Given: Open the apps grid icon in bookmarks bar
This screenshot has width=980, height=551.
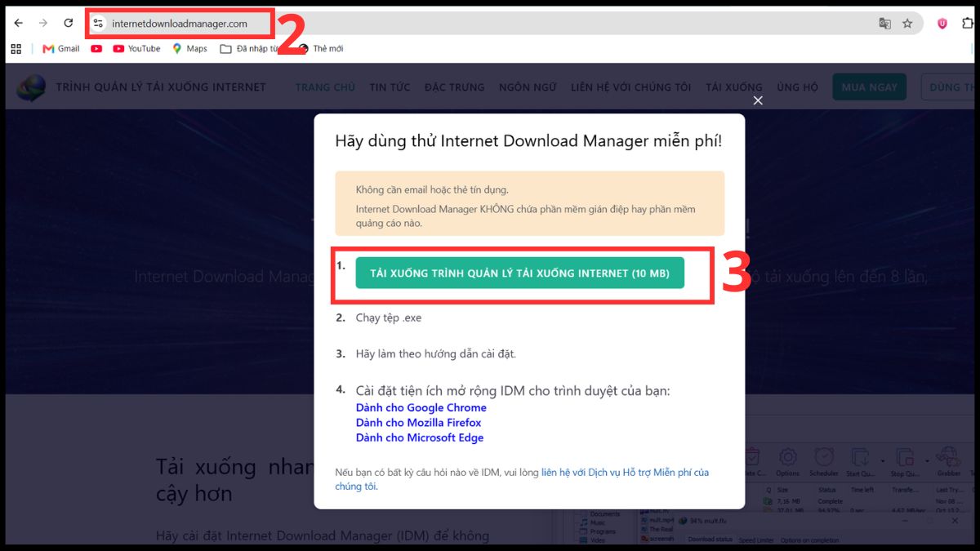Looking at the screenshot, I should [16, 49].
